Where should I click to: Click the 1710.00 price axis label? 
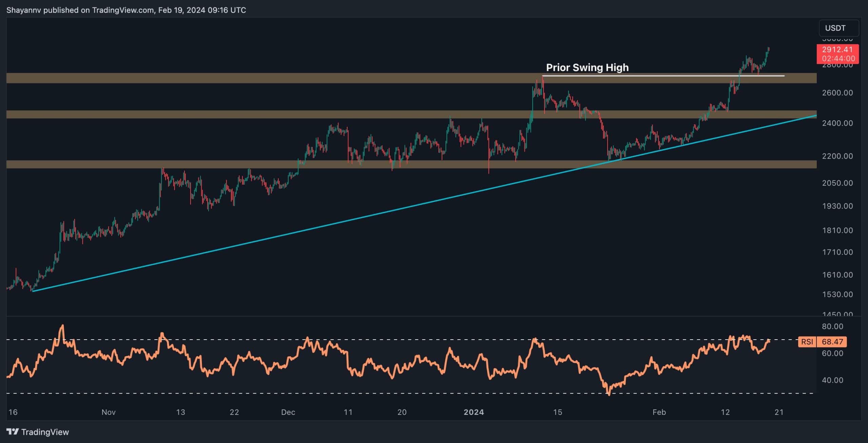(837, 252)
